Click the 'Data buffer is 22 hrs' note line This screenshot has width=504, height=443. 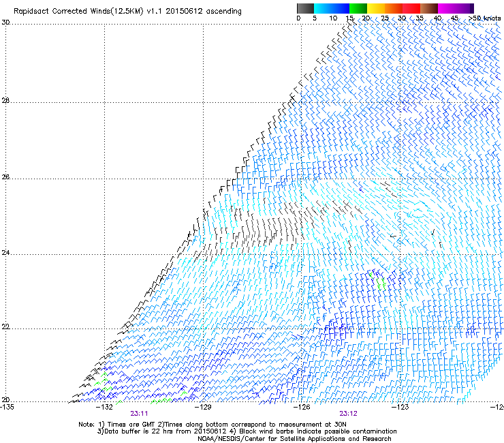click(x=247, y=431)
